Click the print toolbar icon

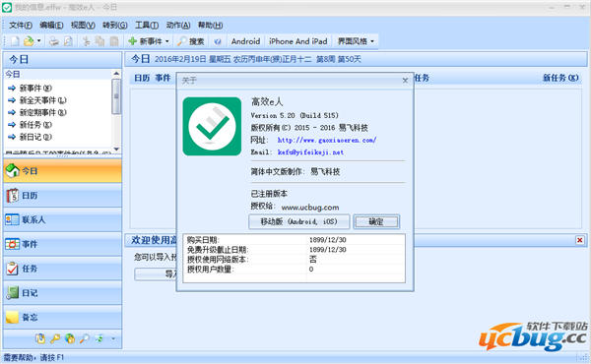point(54,41)
